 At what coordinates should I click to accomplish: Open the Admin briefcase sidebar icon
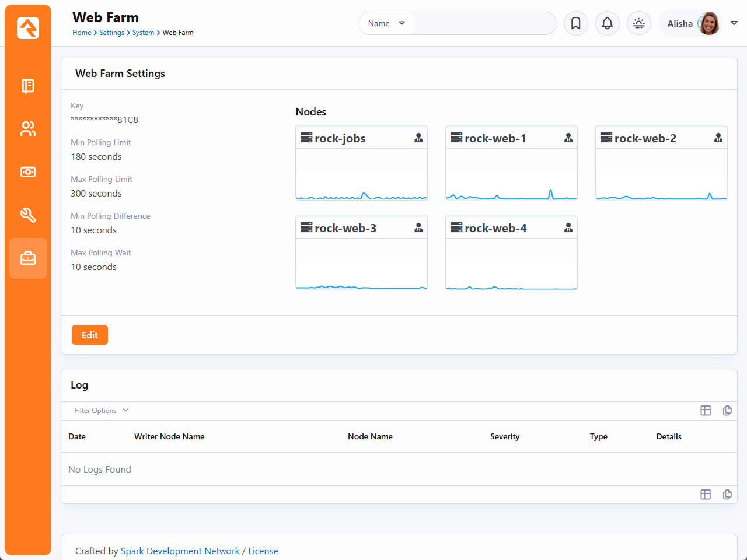coord(28,258)
